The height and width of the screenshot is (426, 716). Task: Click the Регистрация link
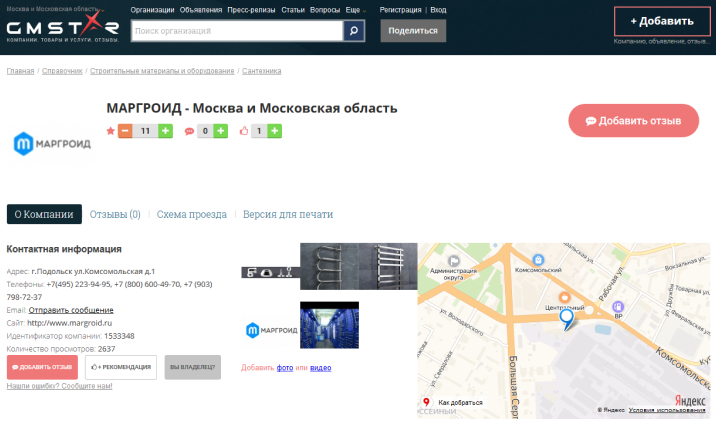click(400, 10)
